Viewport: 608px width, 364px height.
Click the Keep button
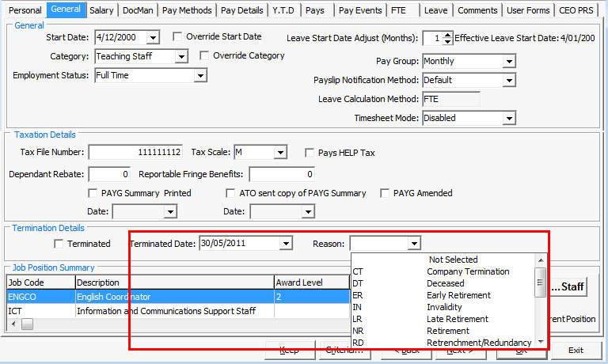(x=290, y=351)
